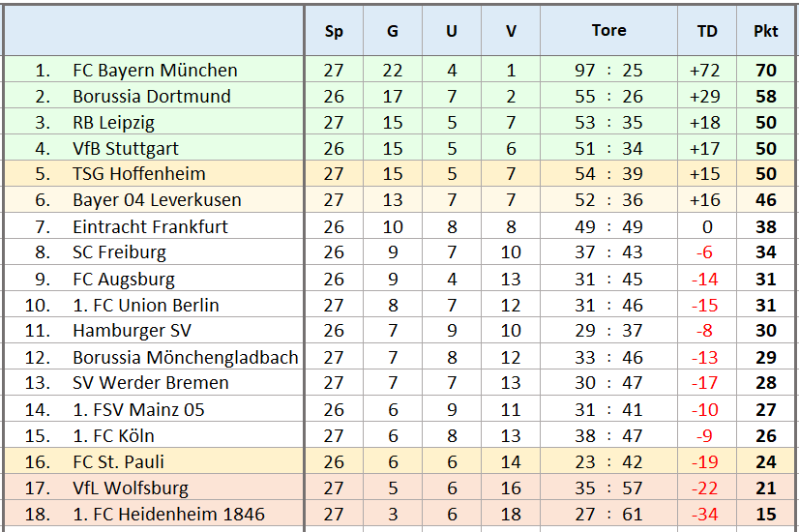Select the TD column header
The image size is (799, 532).
[707, 31]
